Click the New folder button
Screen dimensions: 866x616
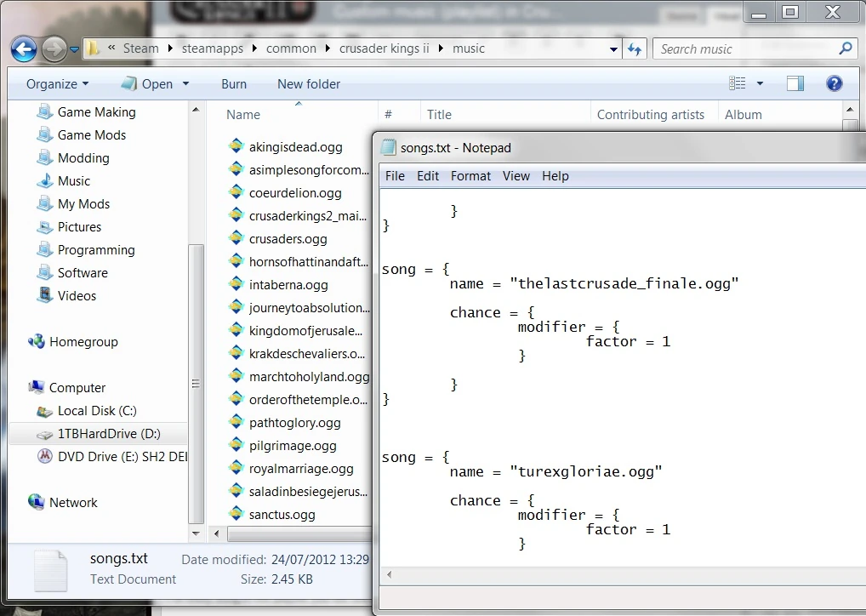308,84
